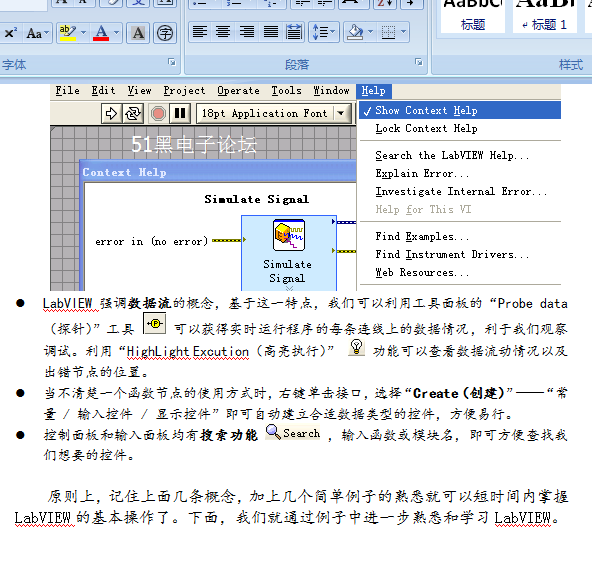Image resolution: width=592 pixels, height=585 pixels.
Task: Open the Window menu in LabVIEW
Action: pyautogui.click(x=331, y=91)
